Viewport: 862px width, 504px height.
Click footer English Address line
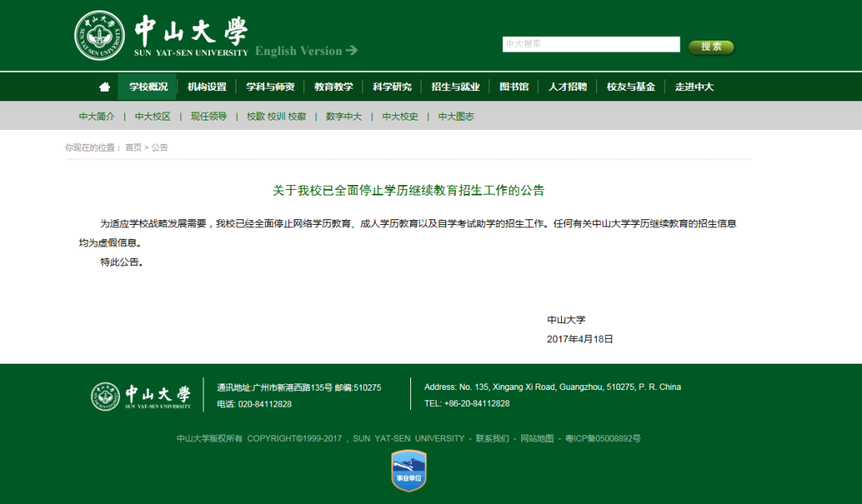click(552, 387)
